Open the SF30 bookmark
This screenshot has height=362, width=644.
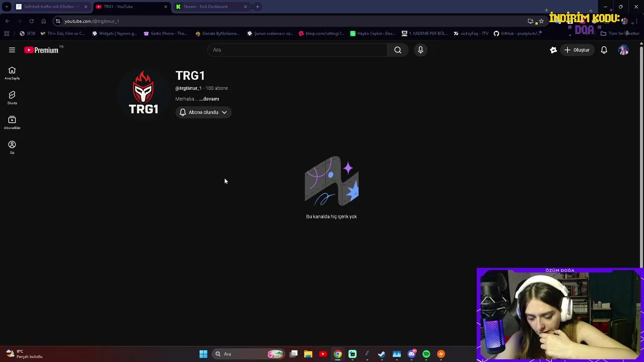pyautogui.click(x=27, y=33)
